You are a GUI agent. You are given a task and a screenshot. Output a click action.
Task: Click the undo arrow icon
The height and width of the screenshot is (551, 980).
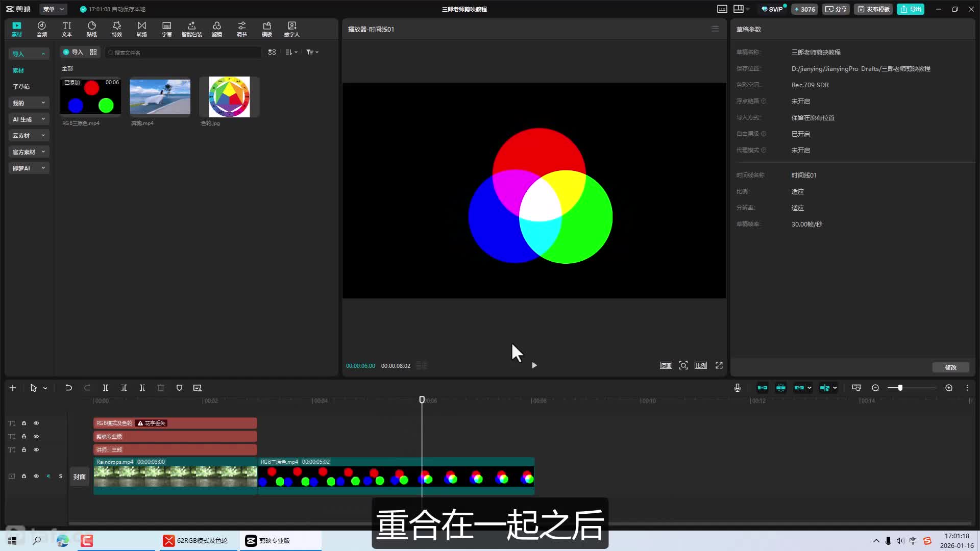coord(68,388)
